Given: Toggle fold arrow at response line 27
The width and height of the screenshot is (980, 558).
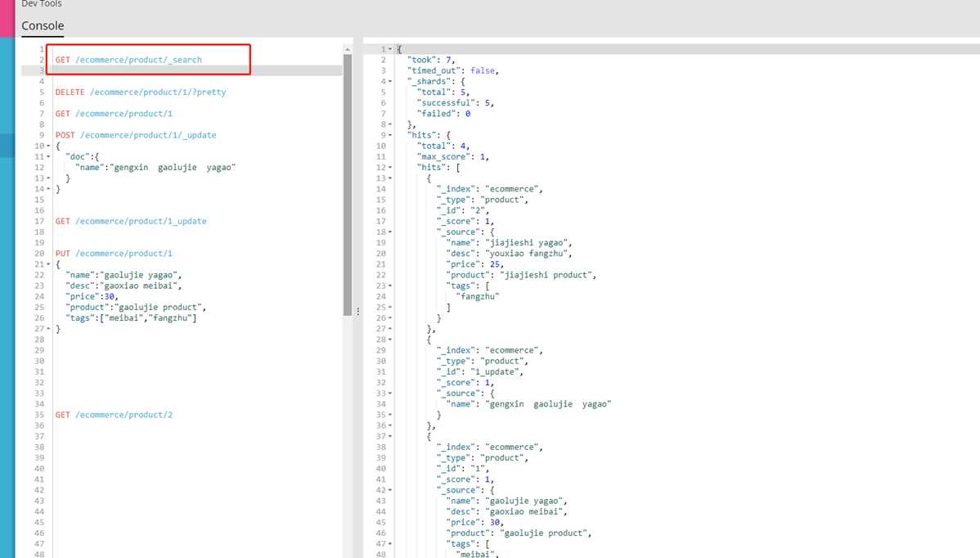Looking at the screenshot, I should [x=391, y=329].
